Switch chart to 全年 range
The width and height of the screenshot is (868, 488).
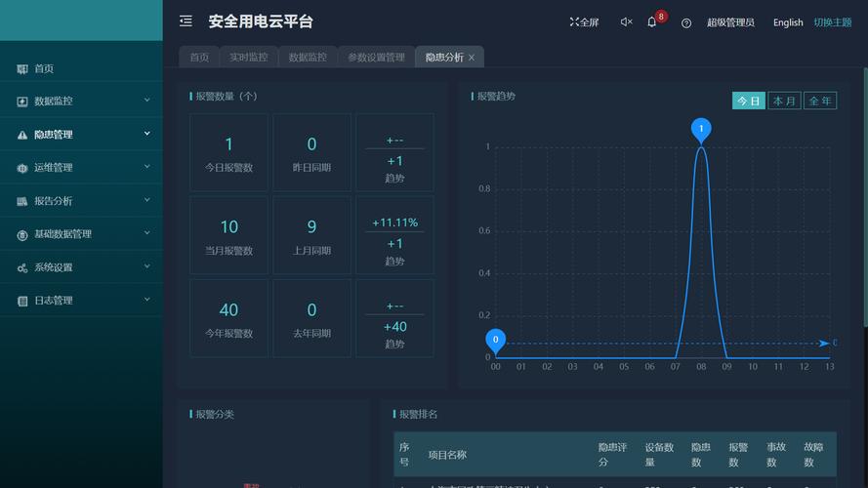[x=820, y=101]
